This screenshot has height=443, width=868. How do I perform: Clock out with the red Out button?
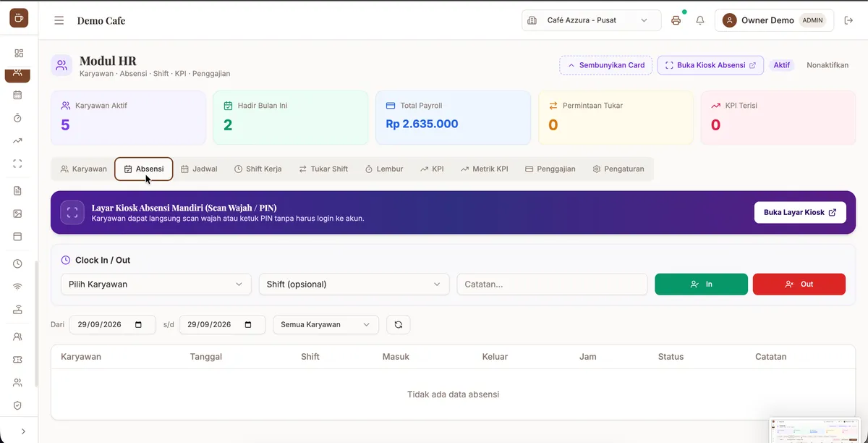pyautogui.click(x=799, y=284)
